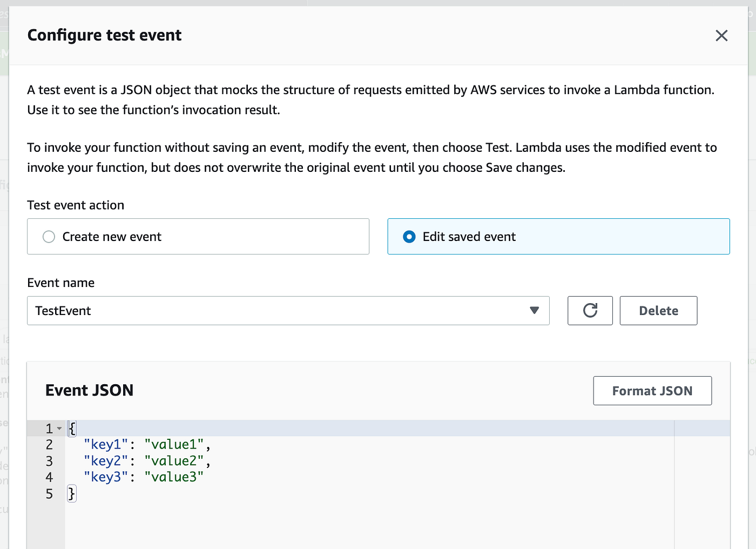Viewport: 756px width, 549px height.
Task: Close the Configure test event dialog
Action: (x=721, y=36)
